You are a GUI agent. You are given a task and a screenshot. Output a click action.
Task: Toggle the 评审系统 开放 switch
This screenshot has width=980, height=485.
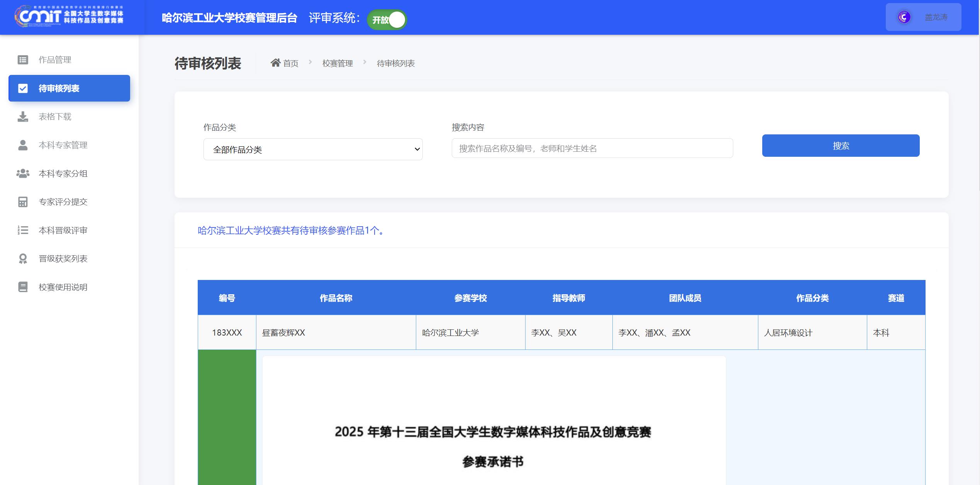(387, 20)
